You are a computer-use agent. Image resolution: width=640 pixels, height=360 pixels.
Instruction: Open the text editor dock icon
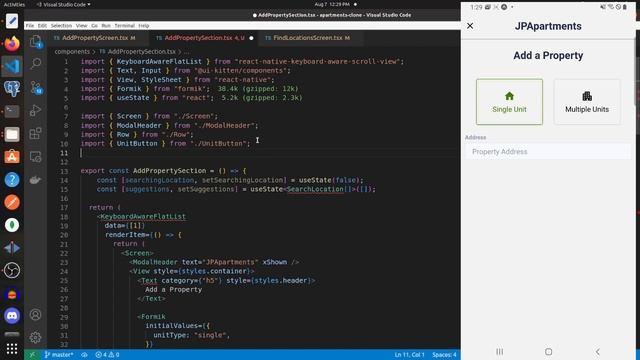(12, 21)
